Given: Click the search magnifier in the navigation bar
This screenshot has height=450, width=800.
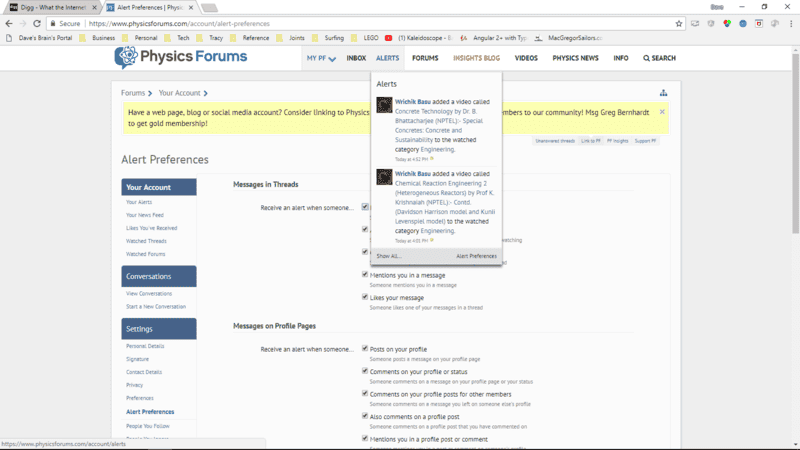Looking at the screenshot, I should coord(646,58).
